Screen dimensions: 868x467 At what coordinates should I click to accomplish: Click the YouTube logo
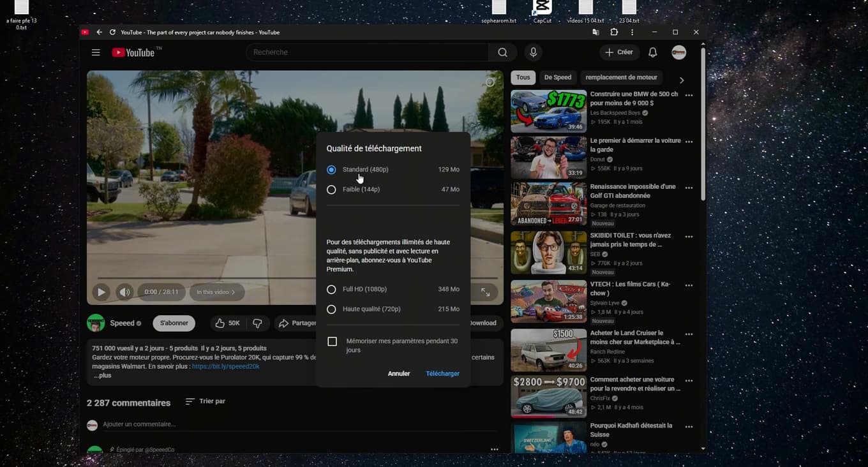(x=134, y=52)
